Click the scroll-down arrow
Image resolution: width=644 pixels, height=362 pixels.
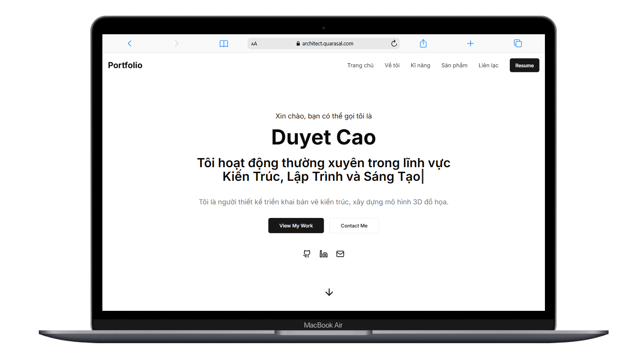point(329,292)
